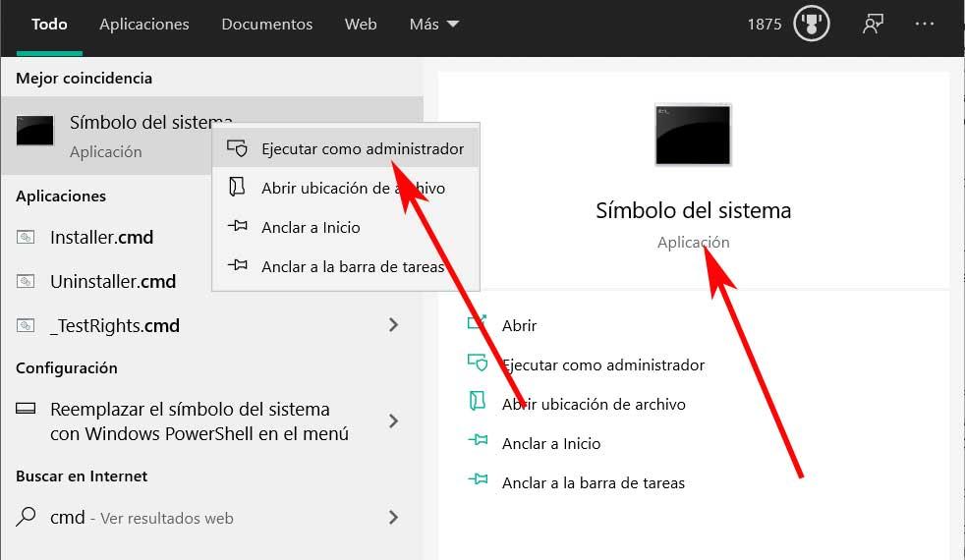Click the magnifier search icon beside cmd
The width and height of the screenshot is (965, 560).
pyautogui.click(x=26, y=517)
